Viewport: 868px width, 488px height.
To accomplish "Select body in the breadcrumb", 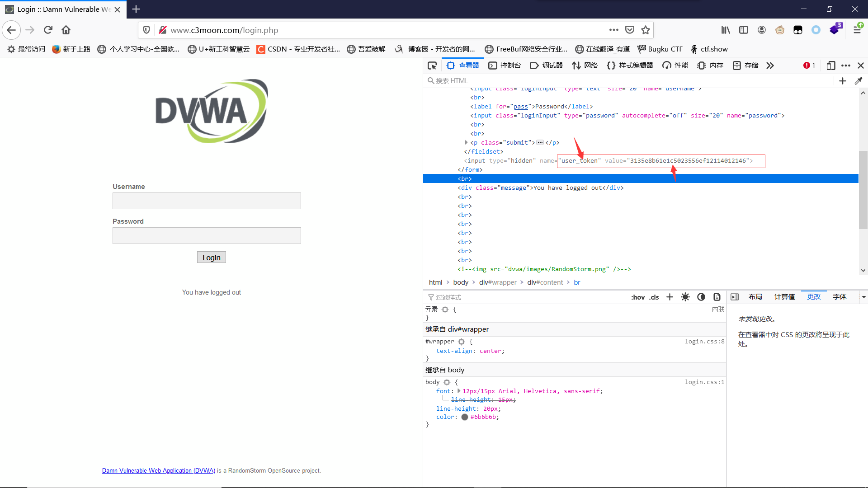I will (x=461, y=282).
